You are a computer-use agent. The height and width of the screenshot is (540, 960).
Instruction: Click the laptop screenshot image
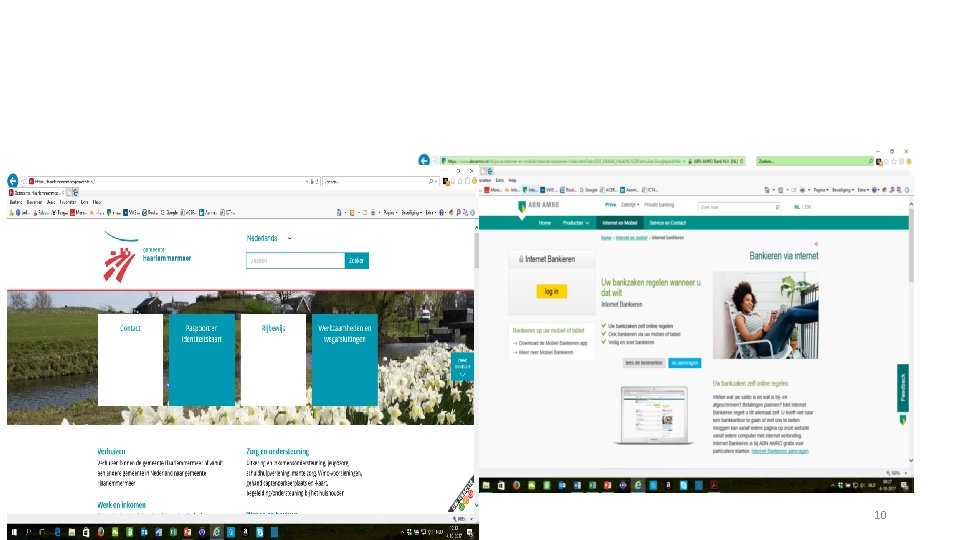[x=653, y=414]
